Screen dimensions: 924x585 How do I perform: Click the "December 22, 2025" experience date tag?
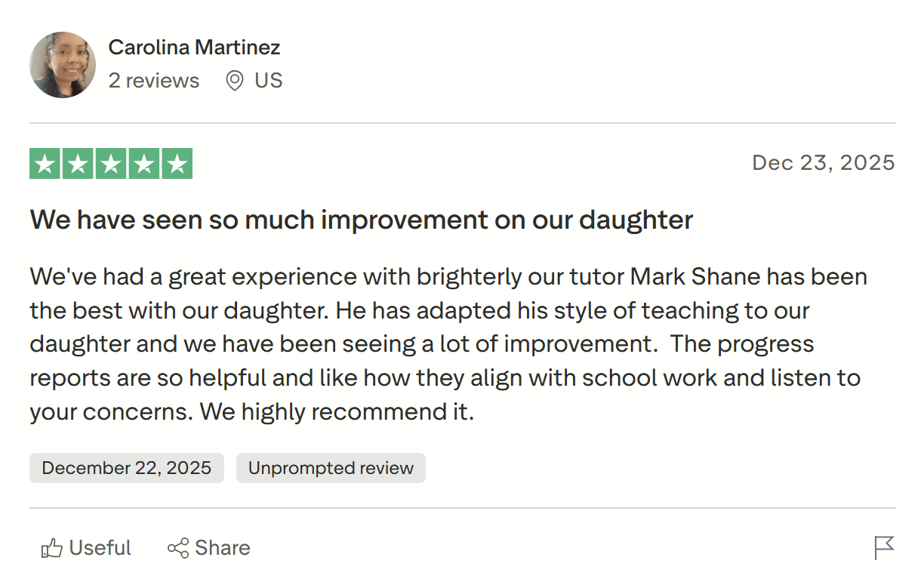click(x=127, y=468)
